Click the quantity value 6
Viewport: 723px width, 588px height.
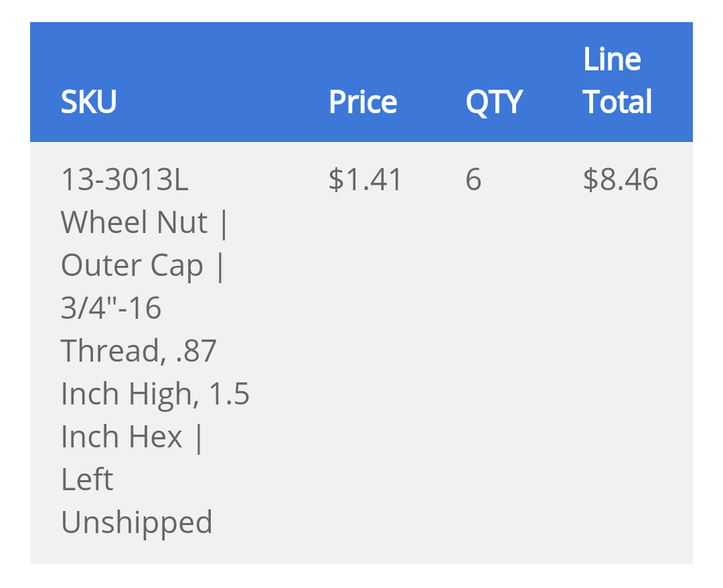pyautogui.click(x=473, y=179)
